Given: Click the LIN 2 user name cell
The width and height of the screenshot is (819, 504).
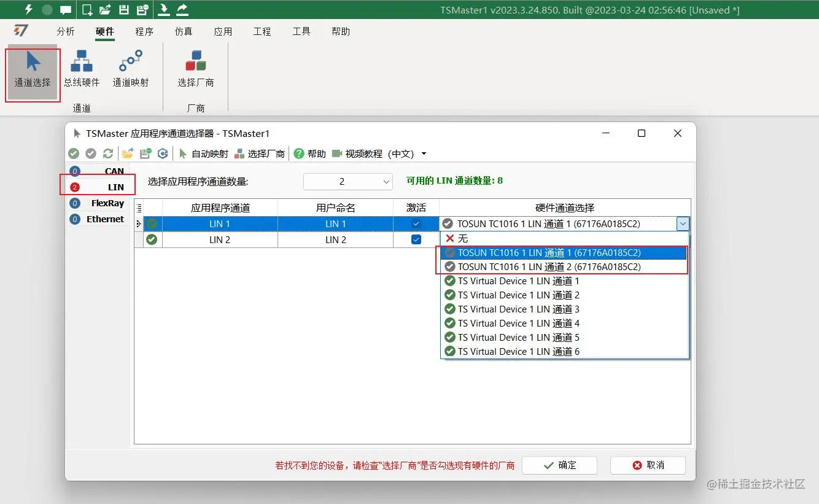Looking at the screenshot, I should [335, 239].
